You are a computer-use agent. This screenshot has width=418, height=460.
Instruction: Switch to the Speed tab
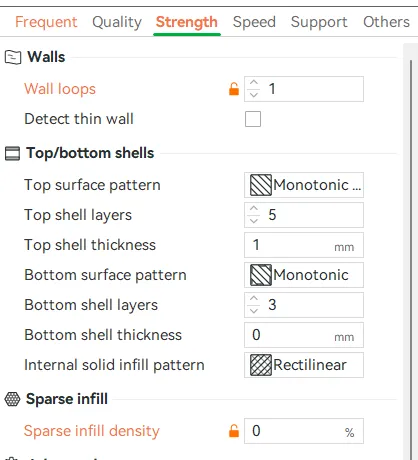[x=254, y=22]
